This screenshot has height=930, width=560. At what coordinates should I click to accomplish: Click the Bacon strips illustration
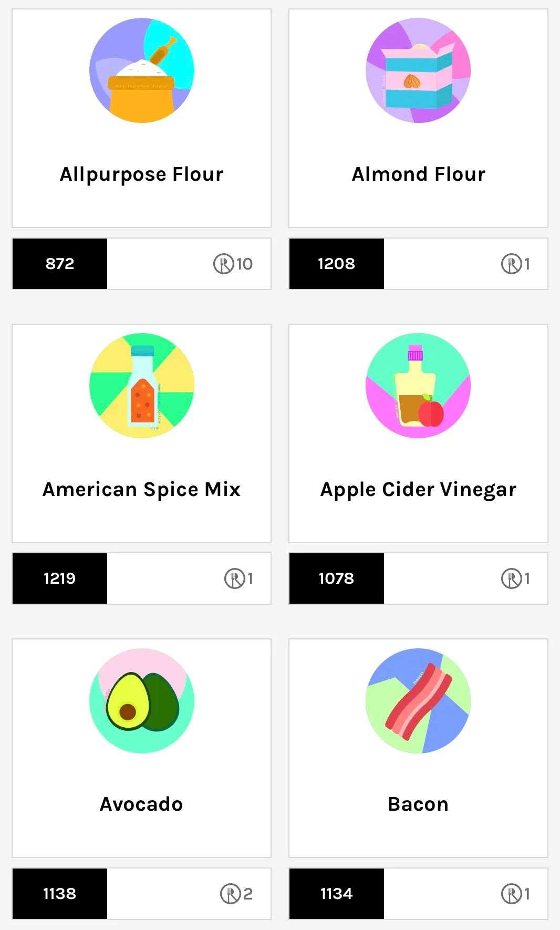[418, 701]
